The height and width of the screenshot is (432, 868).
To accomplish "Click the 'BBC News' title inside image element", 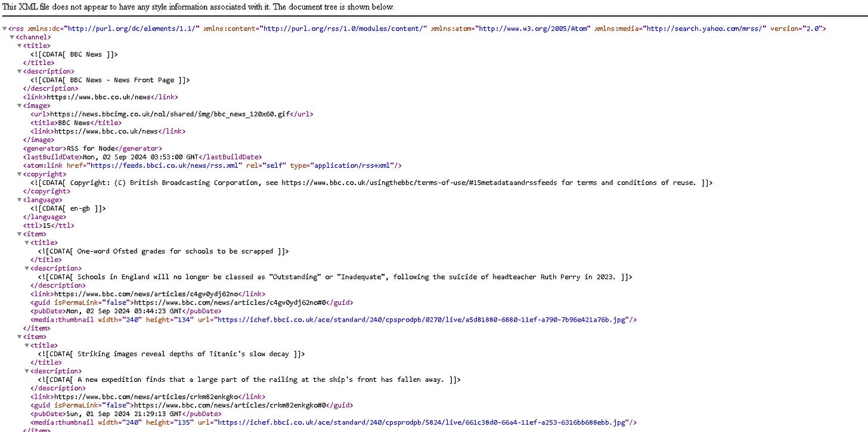I will [76, 123].
